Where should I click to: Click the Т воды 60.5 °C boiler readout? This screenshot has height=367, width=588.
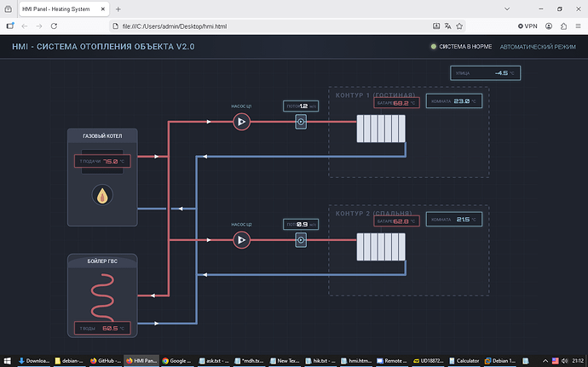pos(102,328)
